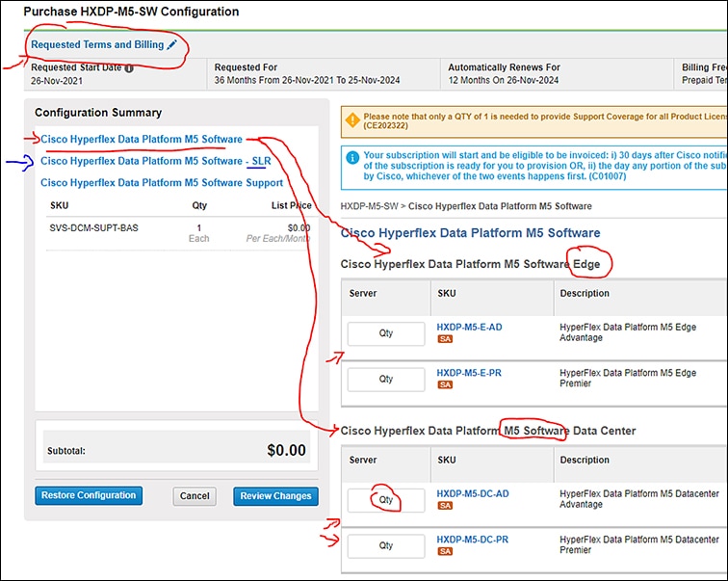Screen dimensions: 728x581
Task: Click the List Price column header
Action: click(292, 206)
